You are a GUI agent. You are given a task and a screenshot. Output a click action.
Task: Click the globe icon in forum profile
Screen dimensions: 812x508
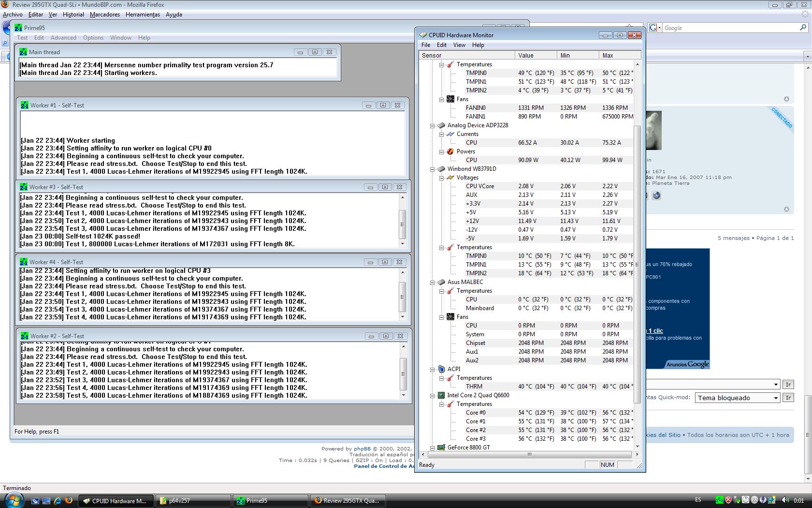(656, 195)
